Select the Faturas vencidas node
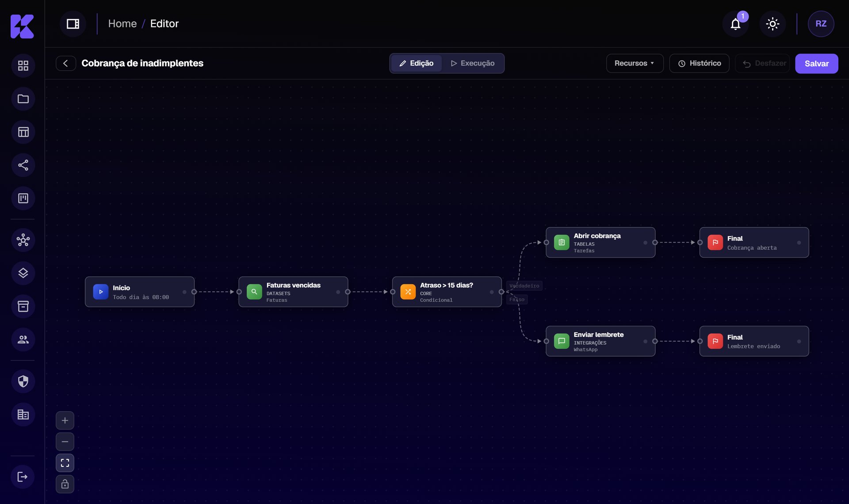 [293, 292]
